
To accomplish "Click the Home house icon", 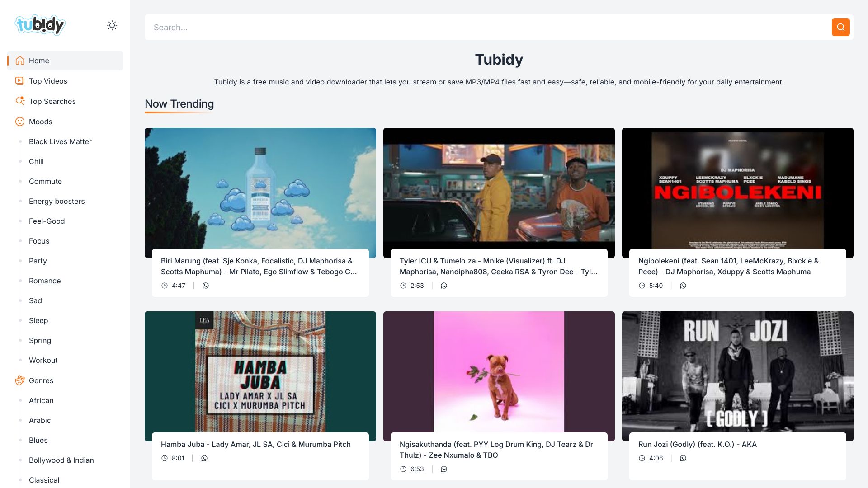I will [x=19, y=61].
